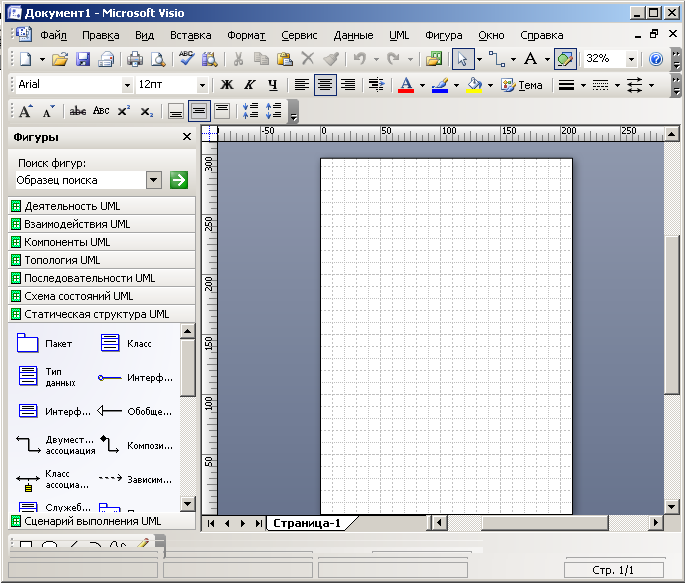Open the 12пт font size dropdown
Viewport: 685px width, 583px height.
point(202,85)
